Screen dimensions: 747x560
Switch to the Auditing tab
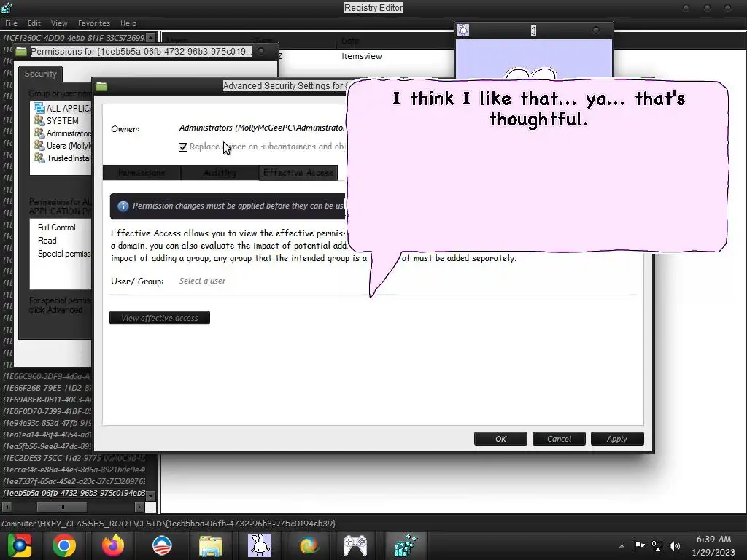coord(220,173)
